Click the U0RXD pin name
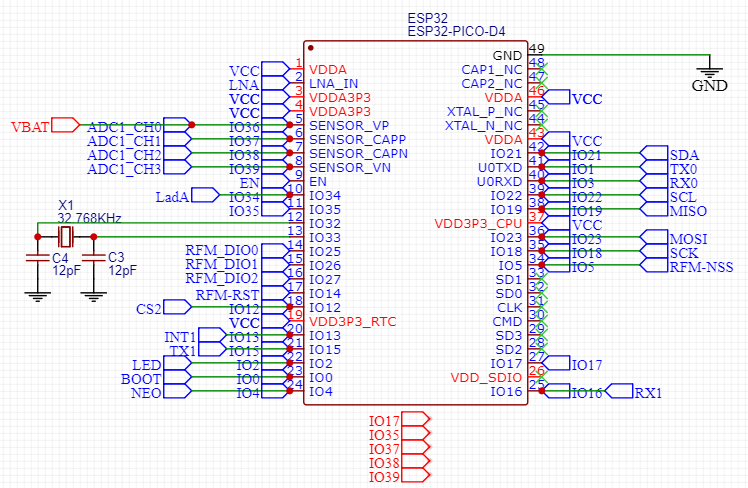This screenshot has width=748, height=488. pos(499,181)
